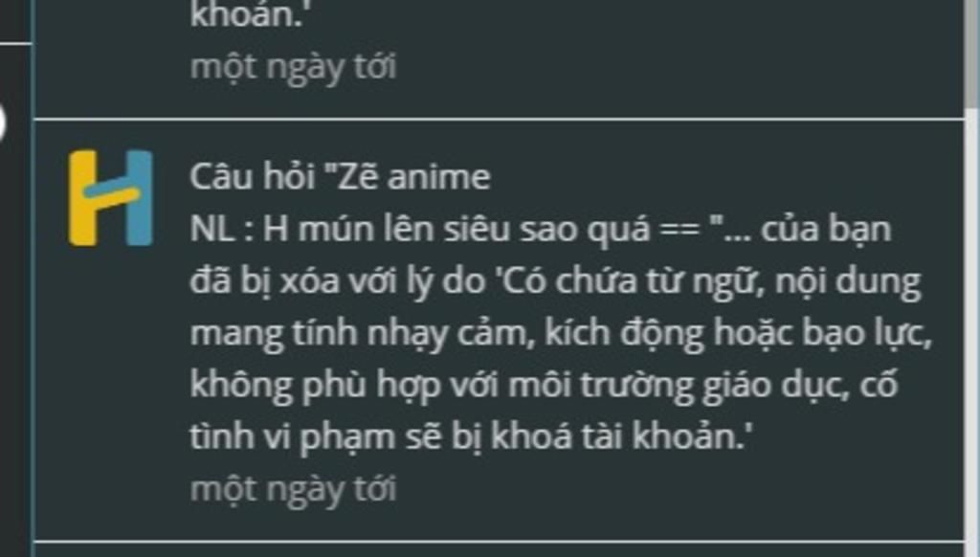Click the notification list scrollbar thumb
This screenshot has width=980, height=557.
972,54
